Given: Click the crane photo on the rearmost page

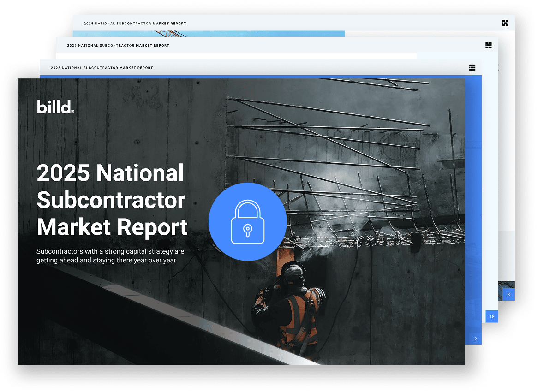Looking at the screenshot, I should coord(208,34).
